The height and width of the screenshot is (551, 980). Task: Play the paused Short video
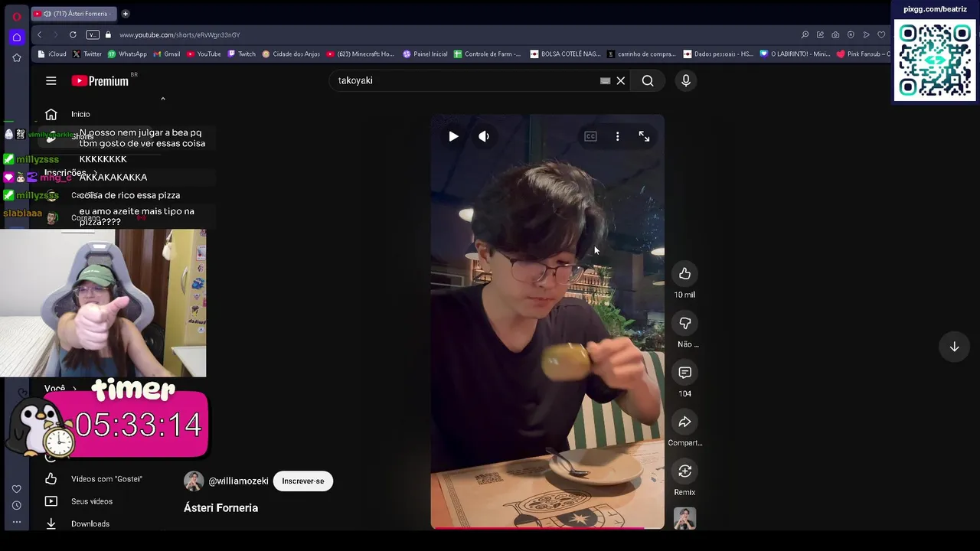pos(453,136)
